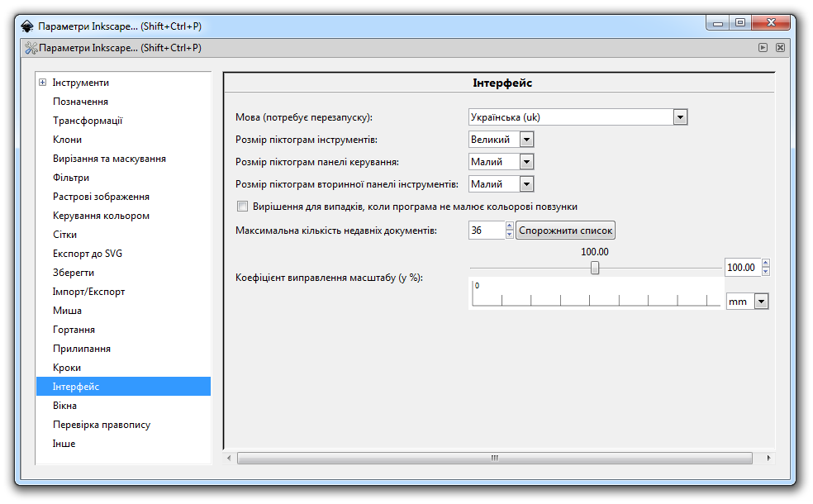Image resolution: width=813 pixels, height=504 pixels.
Task: Click the Спорожнити список button
Action: [x=566, y=231]
